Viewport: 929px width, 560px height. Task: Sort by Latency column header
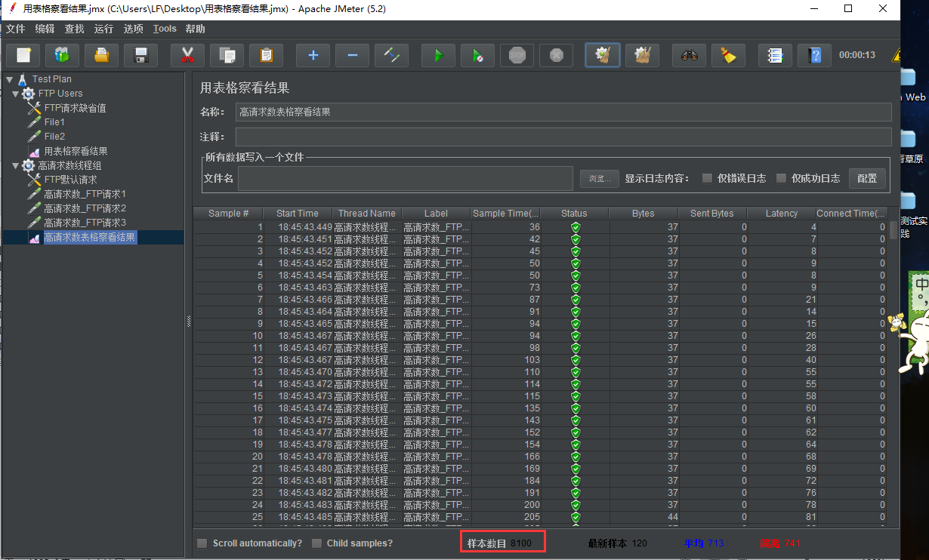[x=781, y=214]
